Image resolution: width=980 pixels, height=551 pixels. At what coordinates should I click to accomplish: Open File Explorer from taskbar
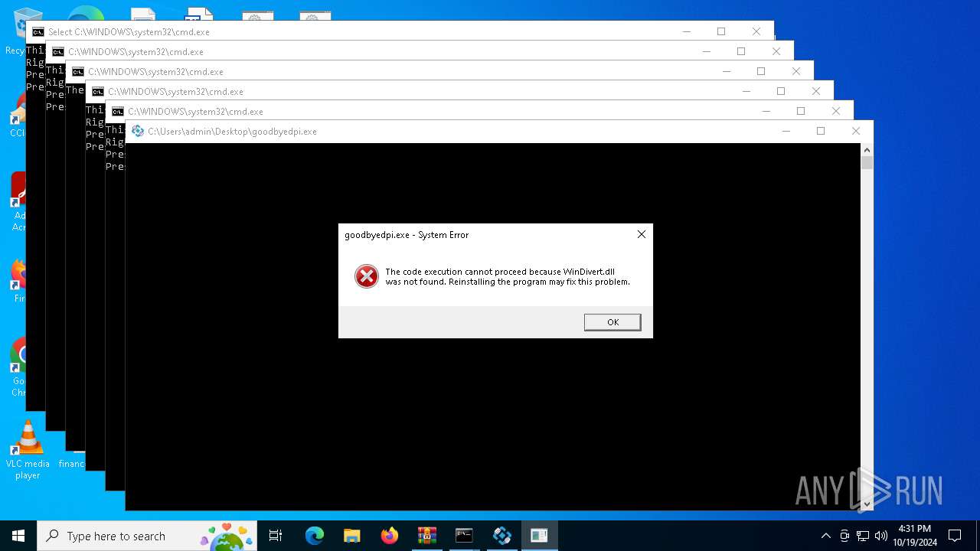[x=352, y=536]
